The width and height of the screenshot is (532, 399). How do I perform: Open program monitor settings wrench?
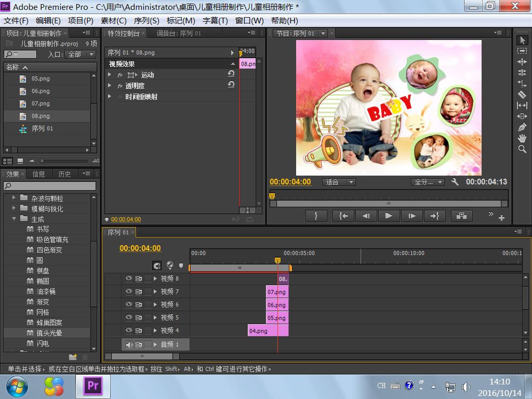point(455,182)
